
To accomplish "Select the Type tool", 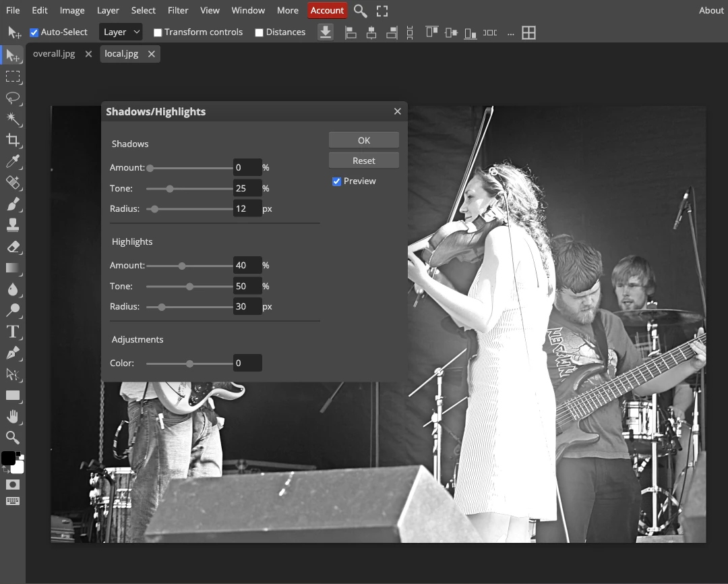I will tap(13, 332).
